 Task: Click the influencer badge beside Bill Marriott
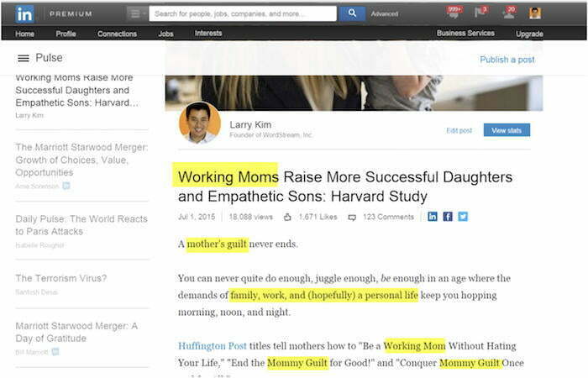(x=55, y=352)
